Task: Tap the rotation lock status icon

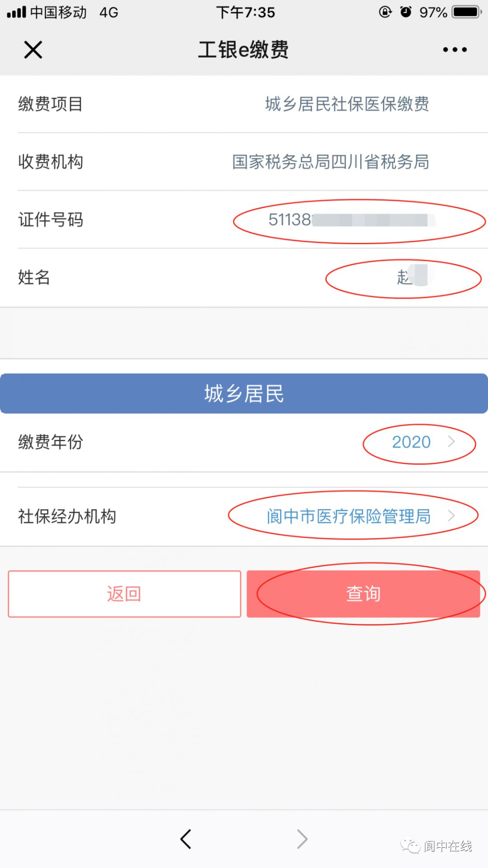Action: click(x=385, y=12)
